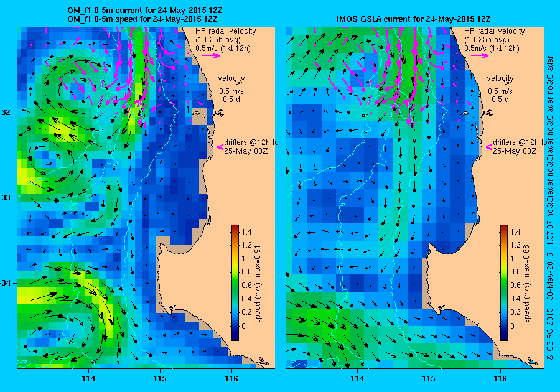Click the 1.4 tick on the OM_f1 color bar
Image resolution: width=560 pixels, height=392 pixels.
[x=246, y=231]
